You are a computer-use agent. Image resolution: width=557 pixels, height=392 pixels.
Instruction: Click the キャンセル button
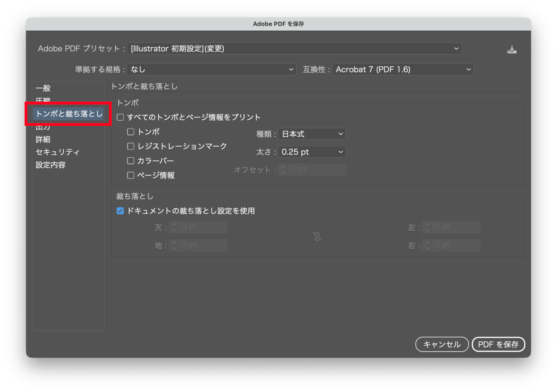(x=442, y=344)
